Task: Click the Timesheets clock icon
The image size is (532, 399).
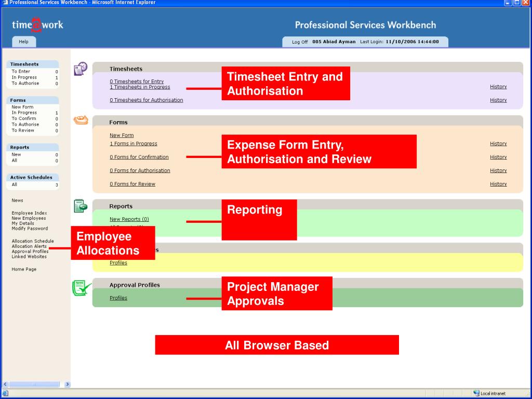Action: (81, 69)
